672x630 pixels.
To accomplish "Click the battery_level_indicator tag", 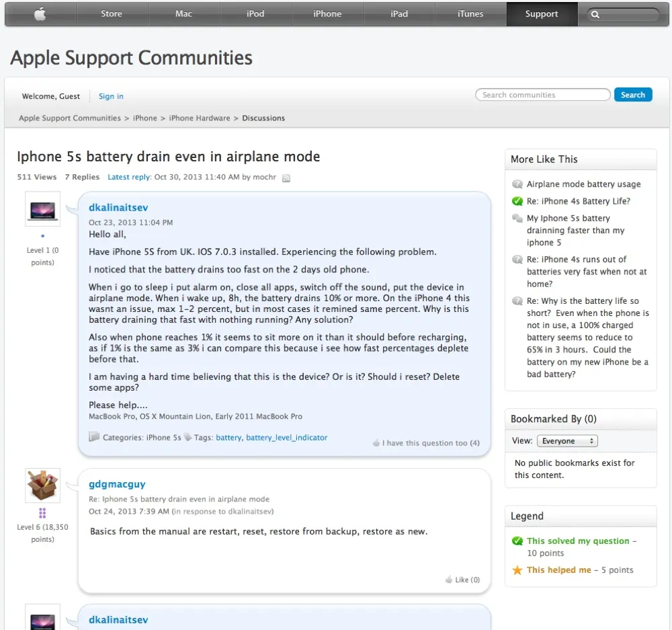I will pyautogui.click(x=287, y=438).
